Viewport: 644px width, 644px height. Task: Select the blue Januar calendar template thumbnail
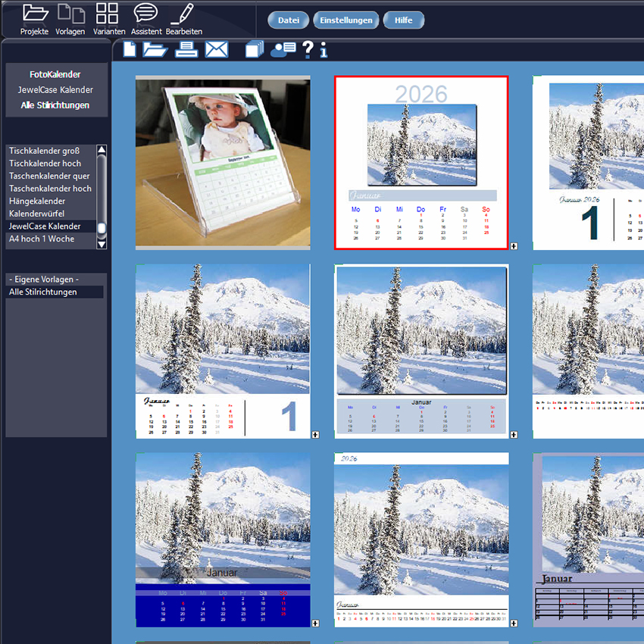[223, 539]
